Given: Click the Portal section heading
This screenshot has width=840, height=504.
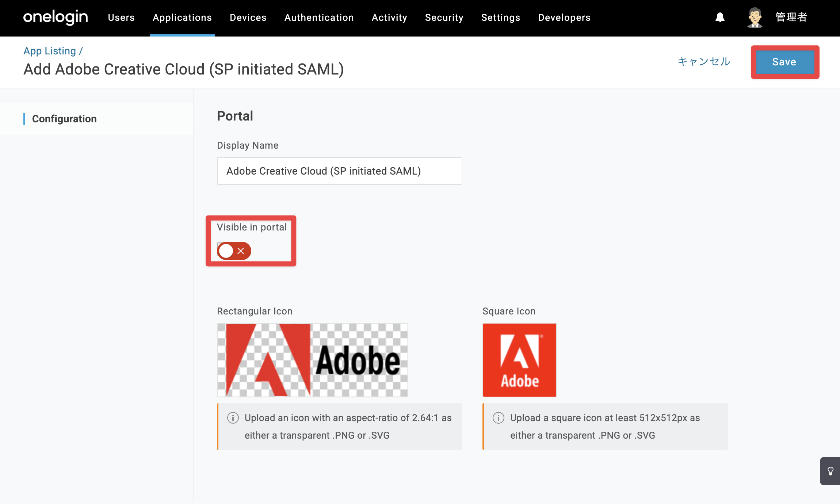Looking at the screenshot, I should [235, 116].
